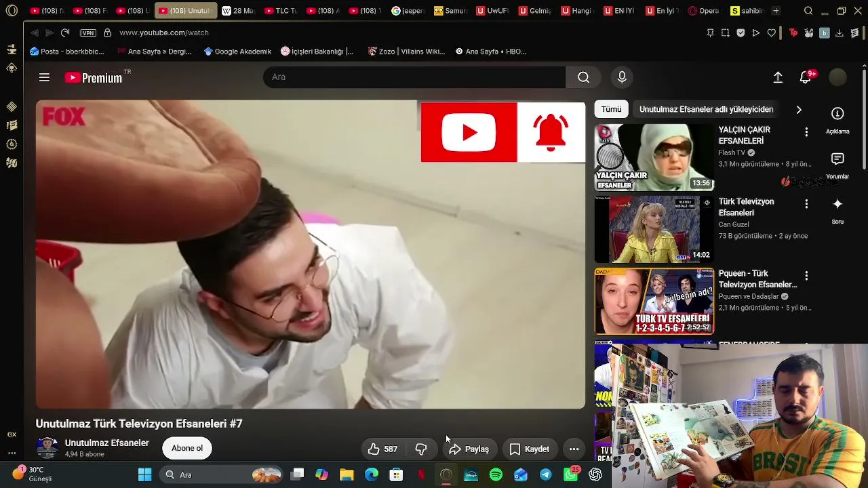Open Spotify from the taskbar
The image size is (868, 488).
[x=496, y=474]
